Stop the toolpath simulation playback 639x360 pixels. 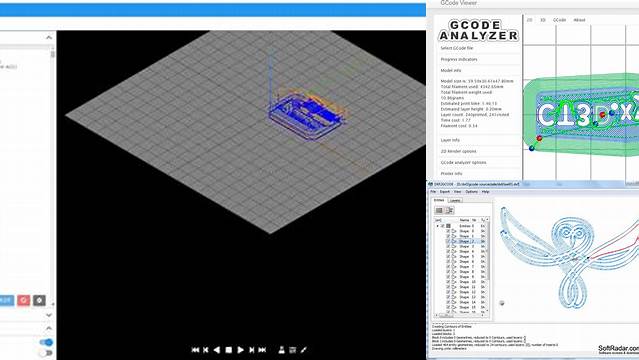point(229,350)
